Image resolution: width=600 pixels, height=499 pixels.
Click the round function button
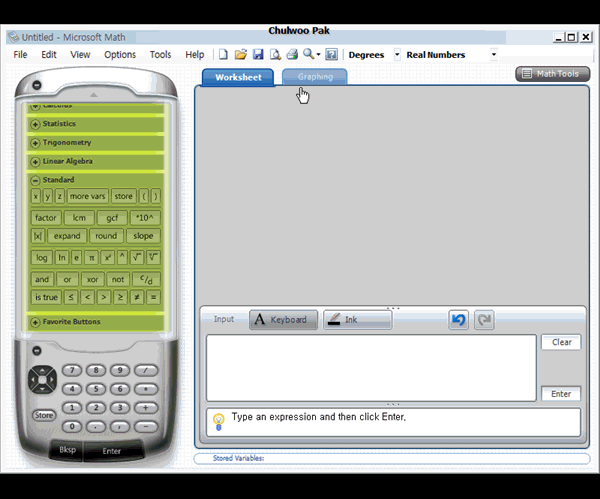click(106, 236)
